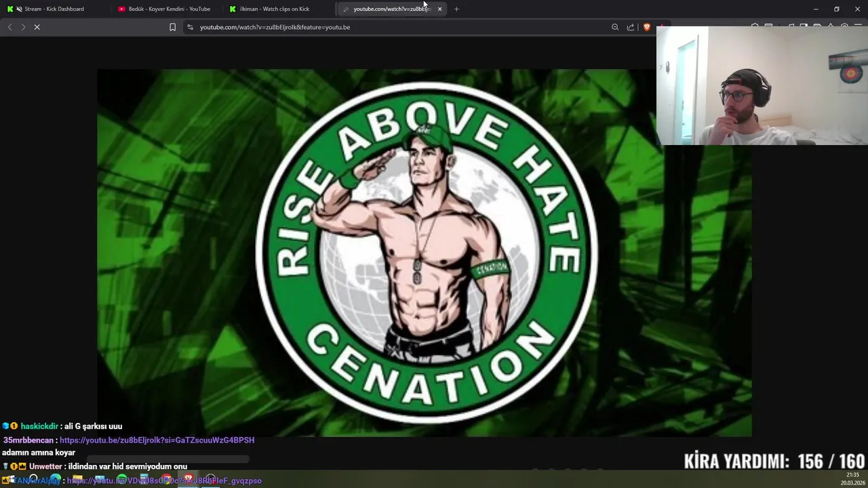This screenshot has width=868, height=488.
Task: Click the Rise Above Hate Cenation video frame
Action: tap(424, 253)
